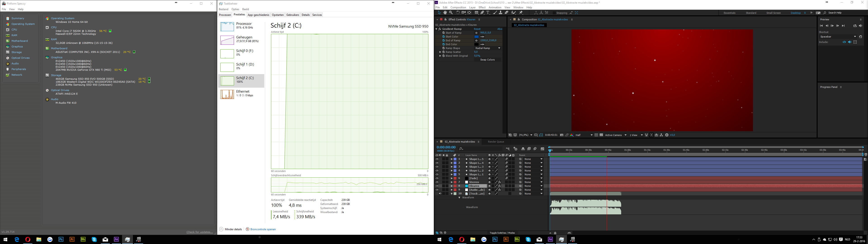Open the Composition menu
Screen dimensions: 868x244
click(x=458, y=7)
